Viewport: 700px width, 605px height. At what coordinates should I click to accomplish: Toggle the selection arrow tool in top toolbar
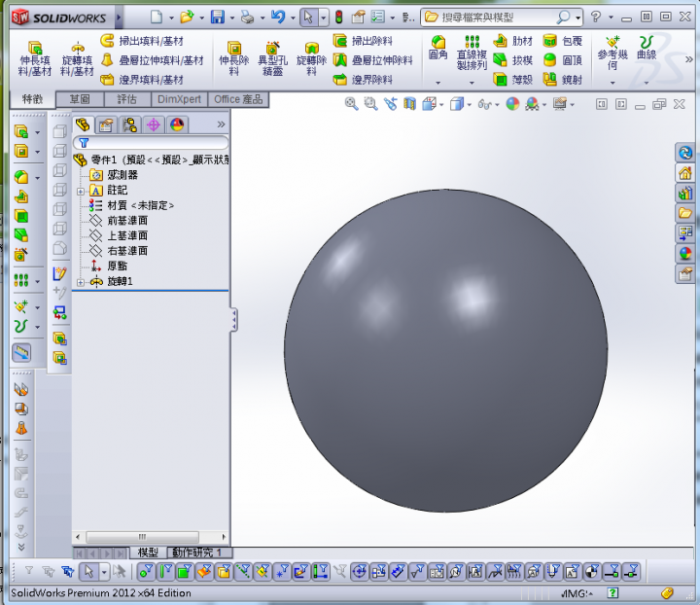coord(307,17)
